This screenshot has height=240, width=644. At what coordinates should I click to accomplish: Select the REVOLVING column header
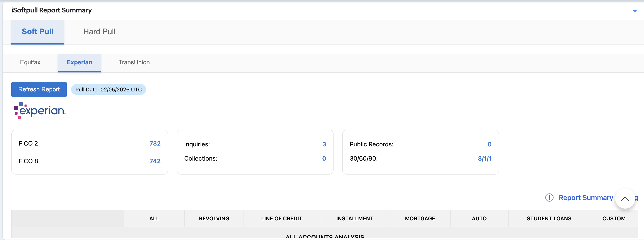(214, 218)
